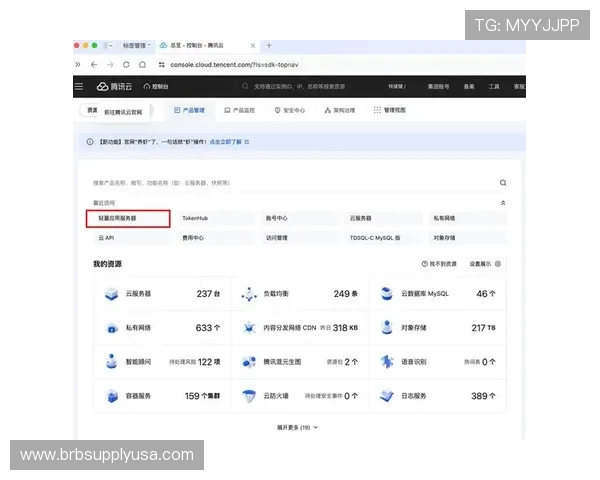Click the 159 个集群 container count
The image size is (600, 480).
[x=202, y=396]
